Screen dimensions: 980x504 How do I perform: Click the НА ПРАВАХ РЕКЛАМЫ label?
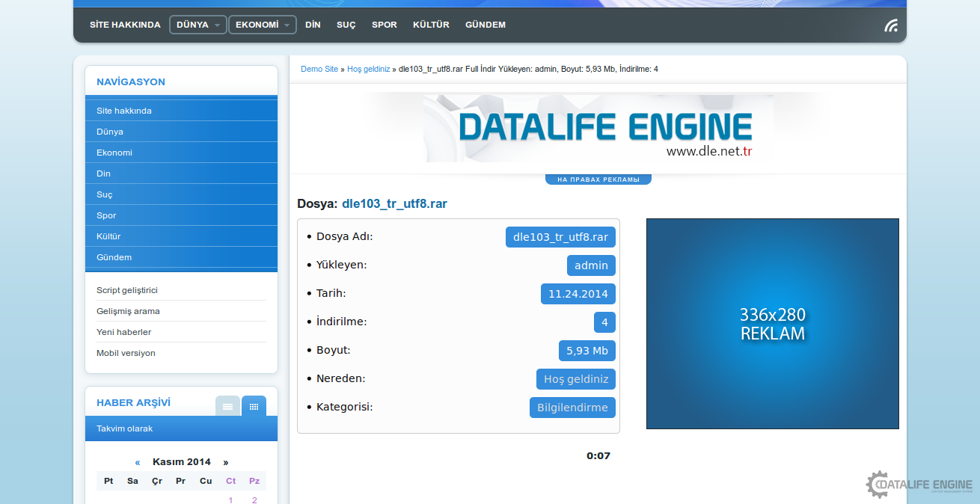pos(598,179)
